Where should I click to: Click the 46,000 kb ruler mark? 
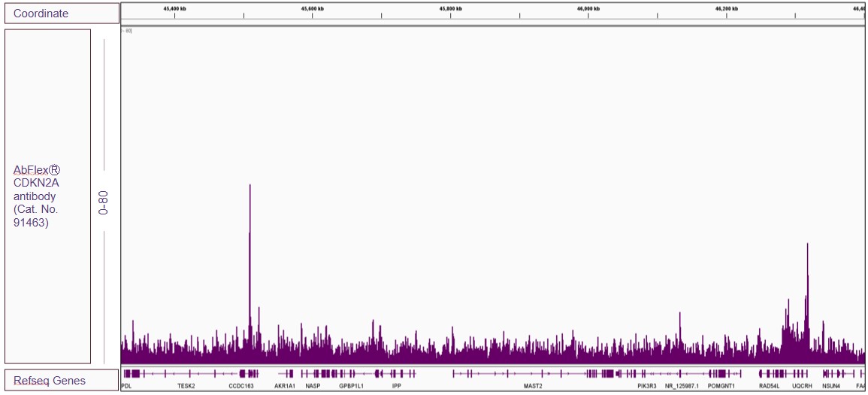(x=588, y=9)
